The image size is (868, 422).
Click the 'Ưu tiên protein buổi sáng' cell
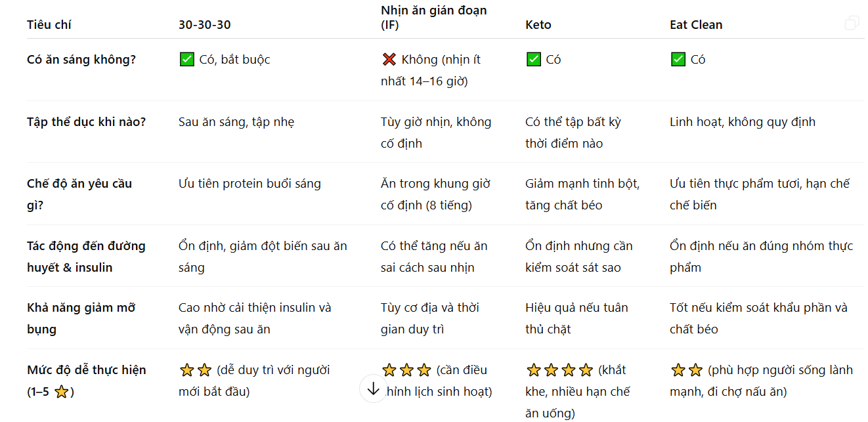tap(250, 184)
